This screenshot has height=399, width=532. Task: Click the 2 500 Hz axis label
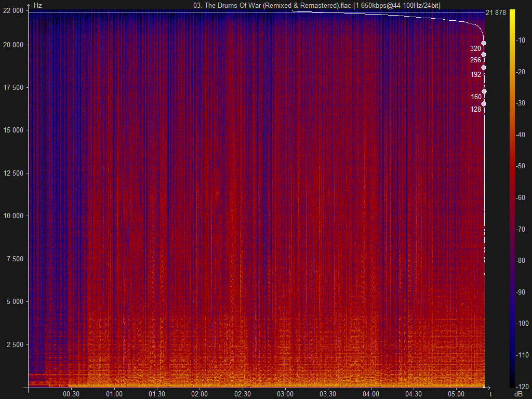15,345
